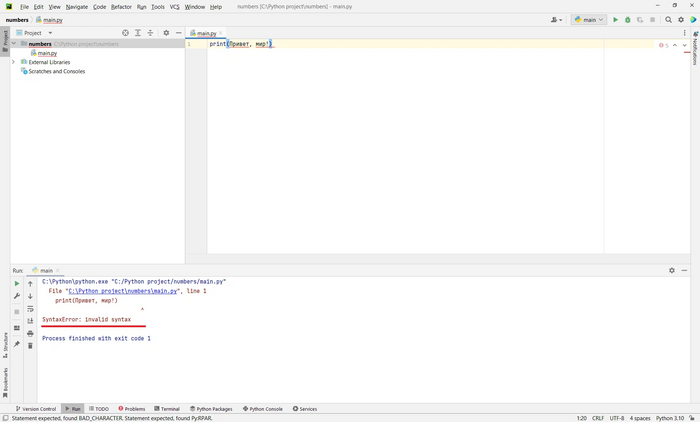Click Collapse All icon in Project panel
The width and height of the screenshot is (700, 422).
151,33
